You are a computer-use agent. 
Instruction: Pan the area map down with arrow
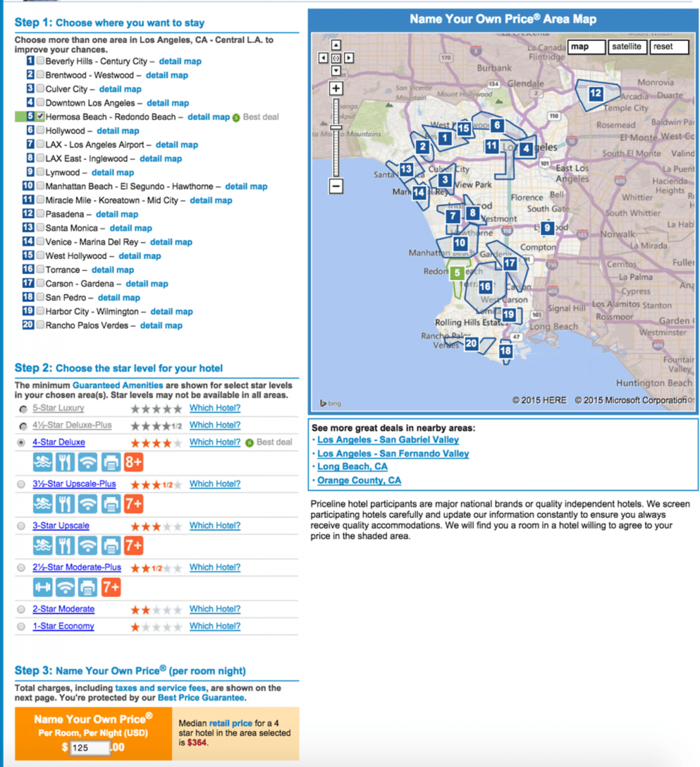[336, 71]
